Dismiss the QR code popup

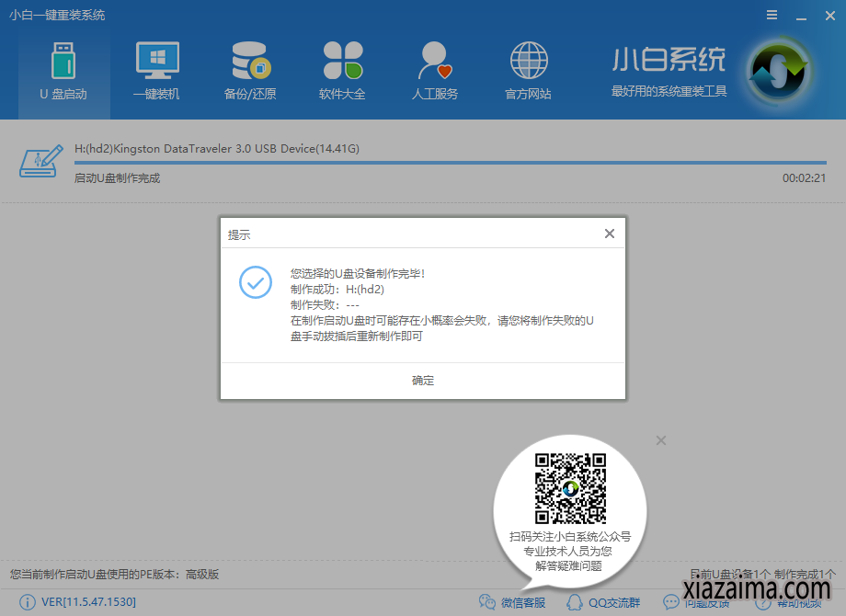[660, 441]
